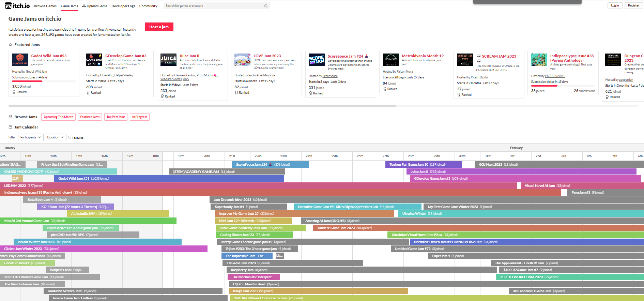The height and width of the screenshot is (301, 644).
Task: Open the itch.io logo home link
Action: coord(17,6)
